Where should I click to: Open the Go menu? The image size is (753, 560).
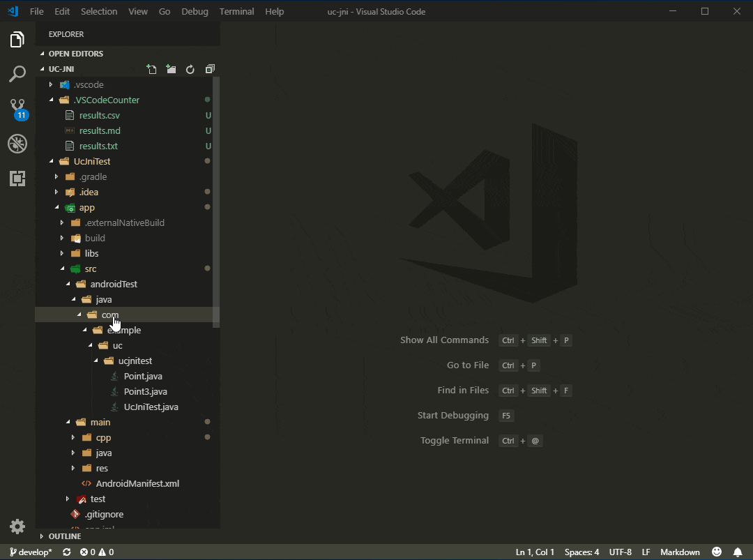165,12
